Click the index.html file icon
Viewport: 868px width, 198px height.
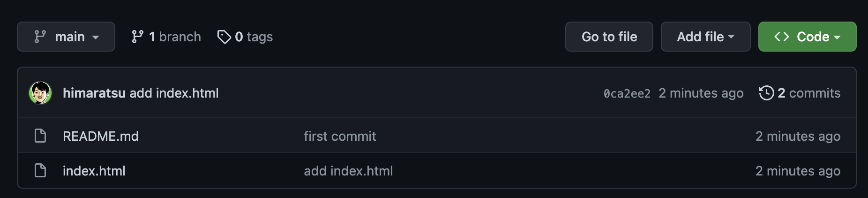coord(41,171)
